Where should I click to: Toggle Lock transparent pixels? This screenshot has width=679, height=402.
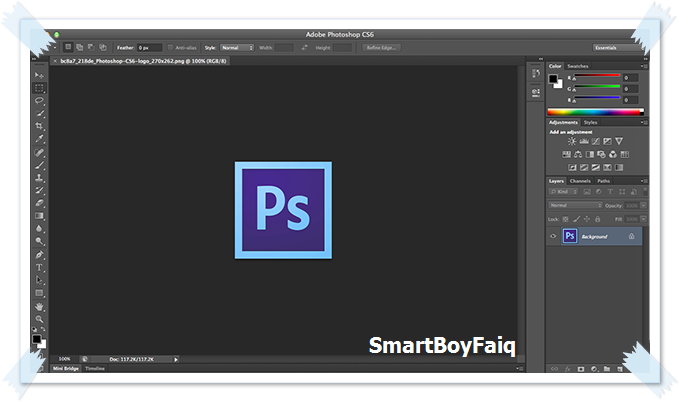coord(566,219)
